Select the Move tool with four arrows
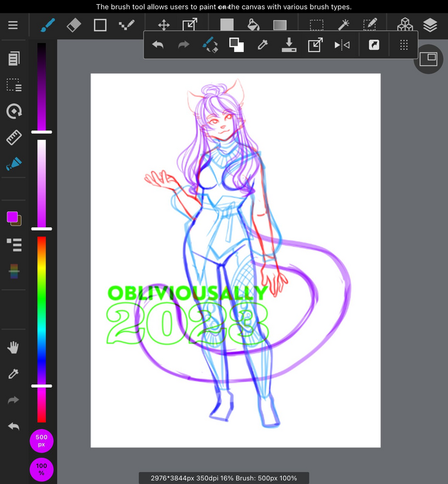448x484 pixels. click(163, 25)
